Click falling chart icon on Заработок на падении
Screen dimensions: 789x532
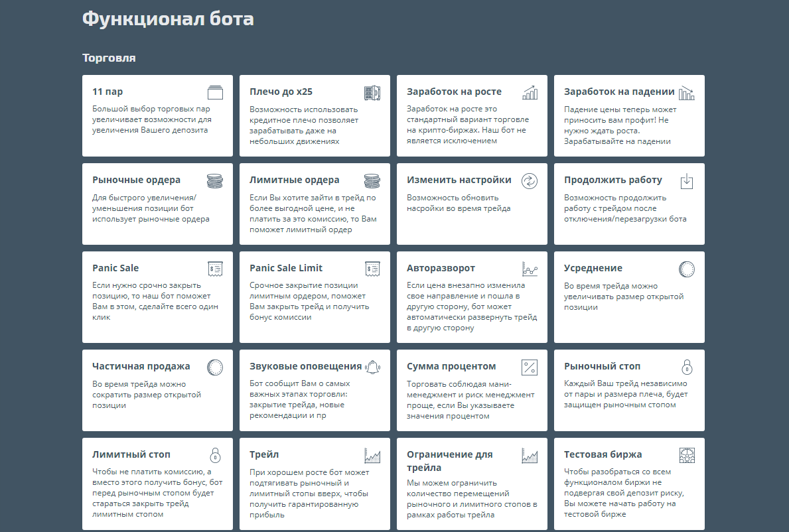686,92
